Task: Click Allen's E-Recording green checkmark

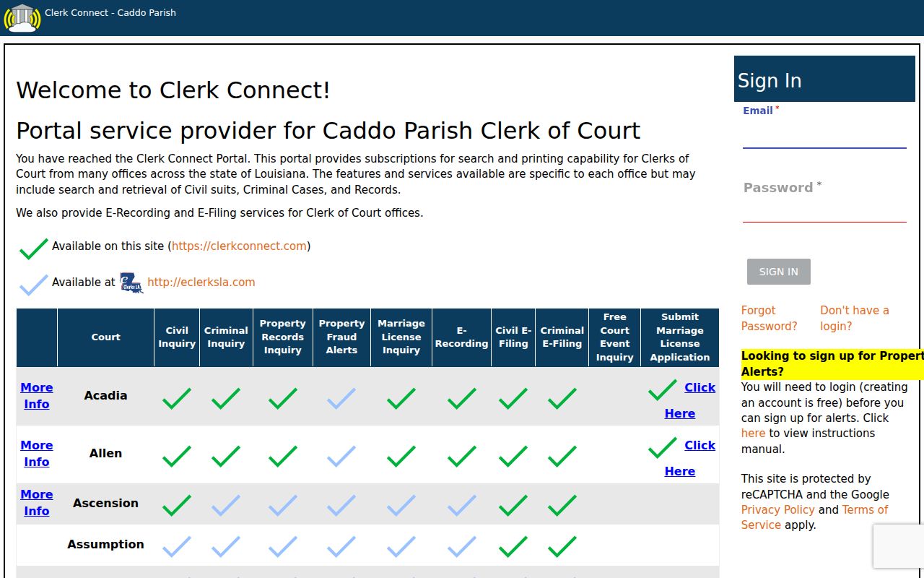Action: coord(462,456)
